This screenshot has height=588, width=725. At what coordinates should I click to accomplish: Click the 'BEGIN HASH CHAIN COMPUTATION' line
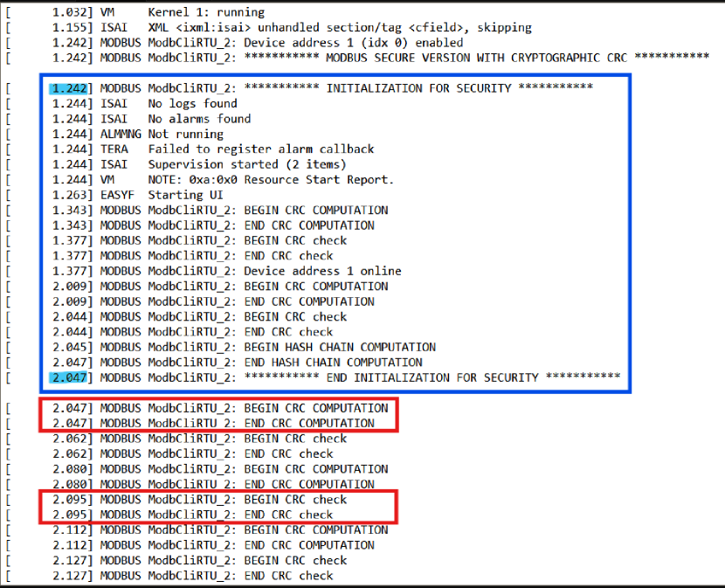click(x=340, y=348)
